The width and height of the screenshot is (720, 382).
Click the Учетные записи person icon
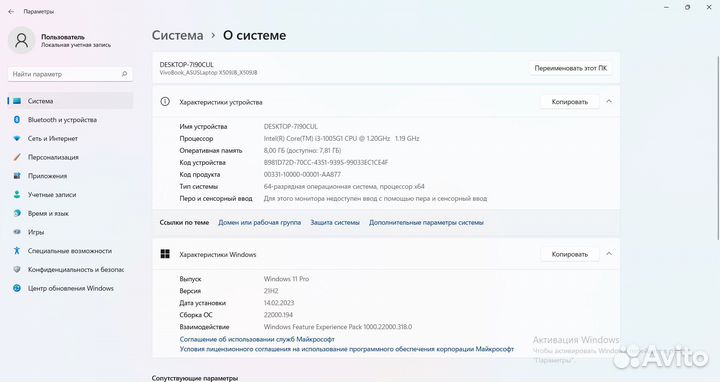pyautogui.click(x=17, y=195)
